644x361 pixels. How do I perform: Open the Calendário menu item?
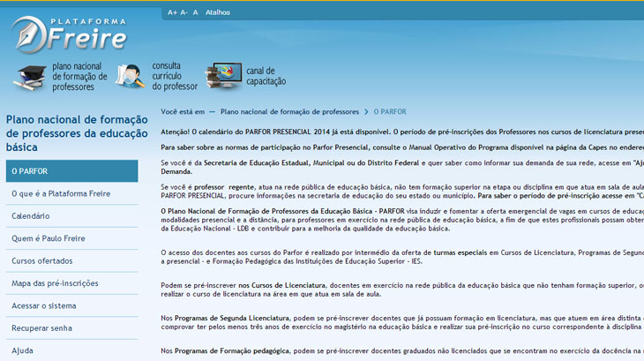tap(30, 216)
